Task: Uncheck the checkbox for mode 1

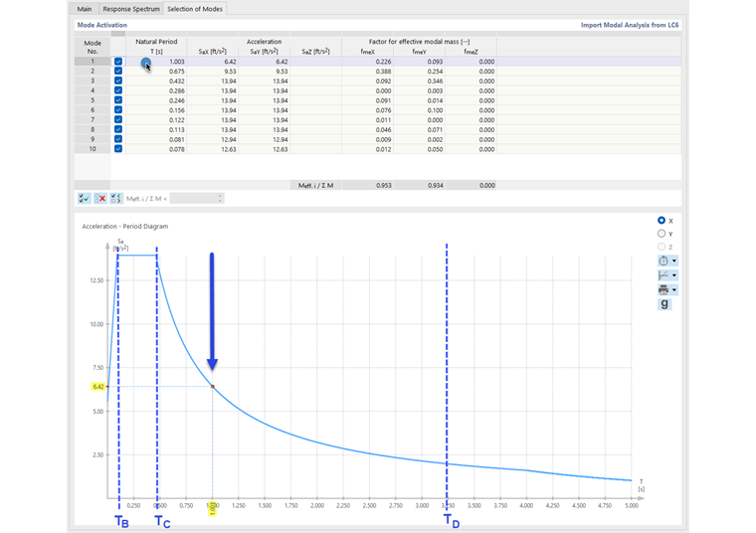Action: pos(118,62)
